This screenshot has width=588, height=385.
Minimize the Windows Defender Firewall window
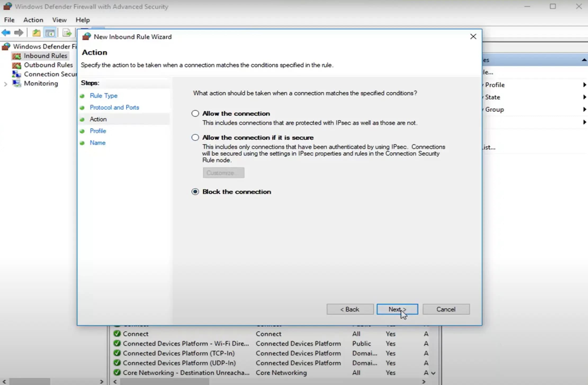click(527, 6)
